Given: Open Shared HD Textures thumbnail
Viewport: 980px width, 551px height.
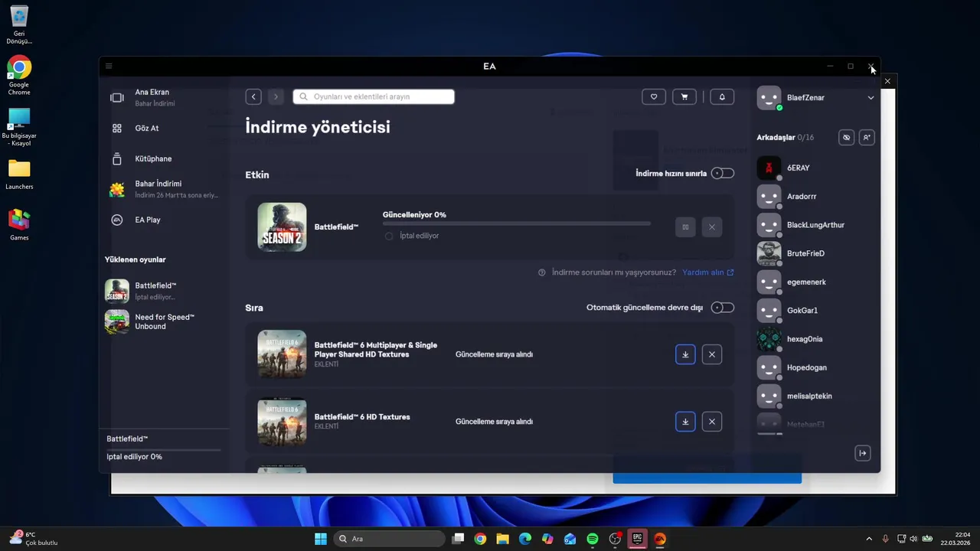Looking at the screenshot, I should (x=282, y=354).
